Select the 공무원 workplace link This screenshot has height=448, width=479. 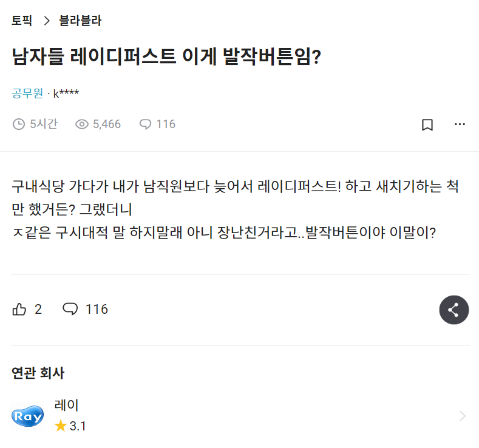pos(27,93)
